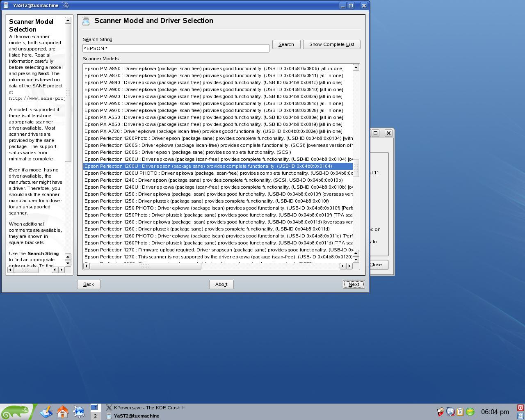Click scanner list horizontal scroll-right arrow at far right
This screenshot has width=525, height=420.
pos(349,266)
